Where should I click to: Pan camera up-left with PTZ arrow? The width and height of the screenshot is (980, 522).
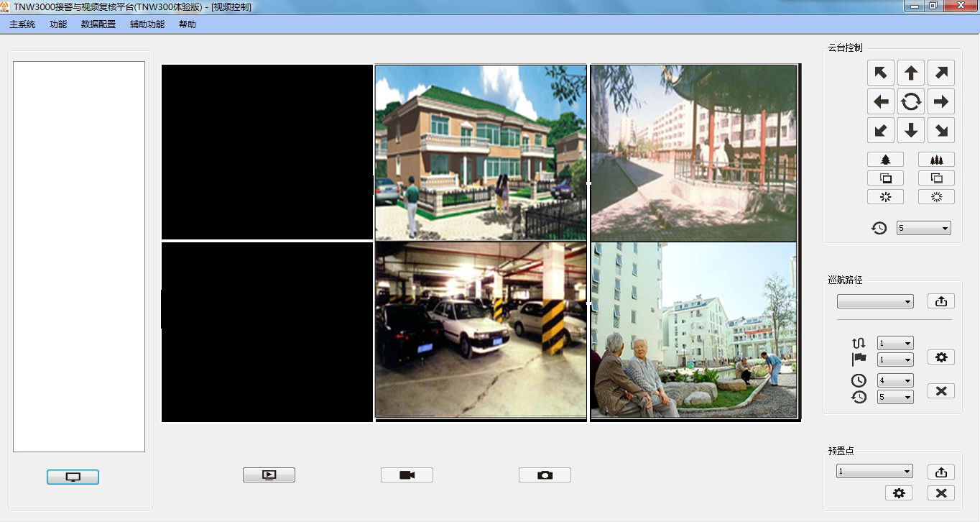tap(881, 73)
